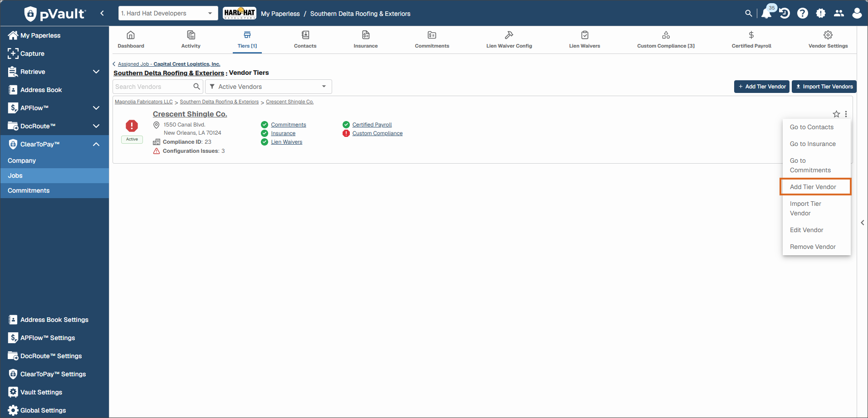Image resolution: width=868 pixels, height=418 pixels.
Task: Open the Vendor Settings tab
Action: (x=828, y=39)
